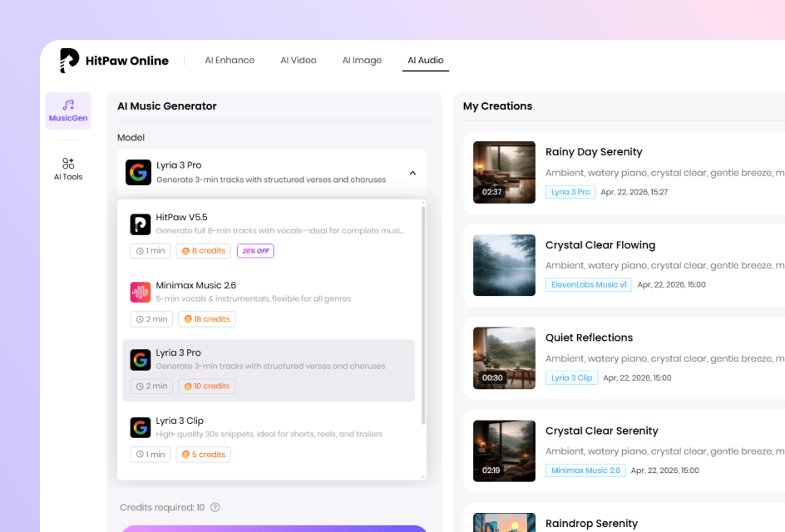Click the model list scrollbar
The image size is (785, 532).
click(x=423, y=315)
